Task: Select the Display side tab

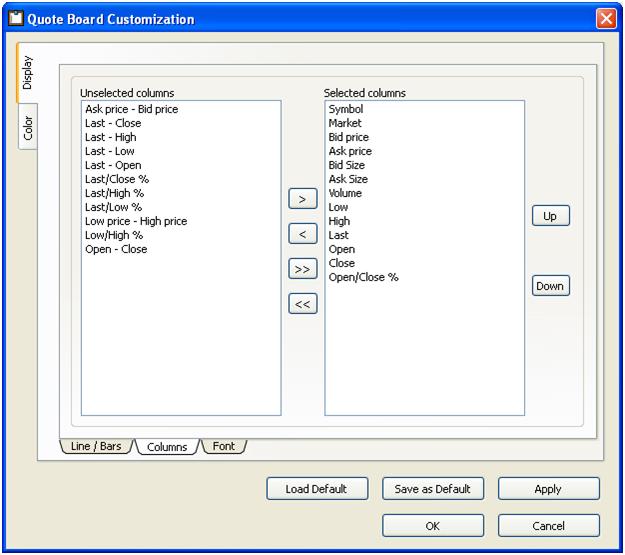Action: (28, 72)
